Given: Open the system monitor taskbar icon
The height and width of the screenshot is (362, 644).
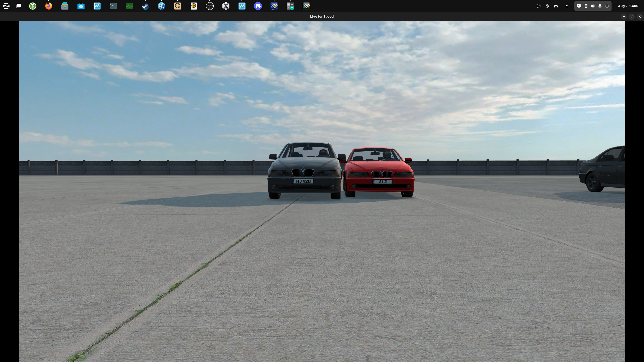Looking at the screenshot, I should pyautogui.click(x=129, y=6).
